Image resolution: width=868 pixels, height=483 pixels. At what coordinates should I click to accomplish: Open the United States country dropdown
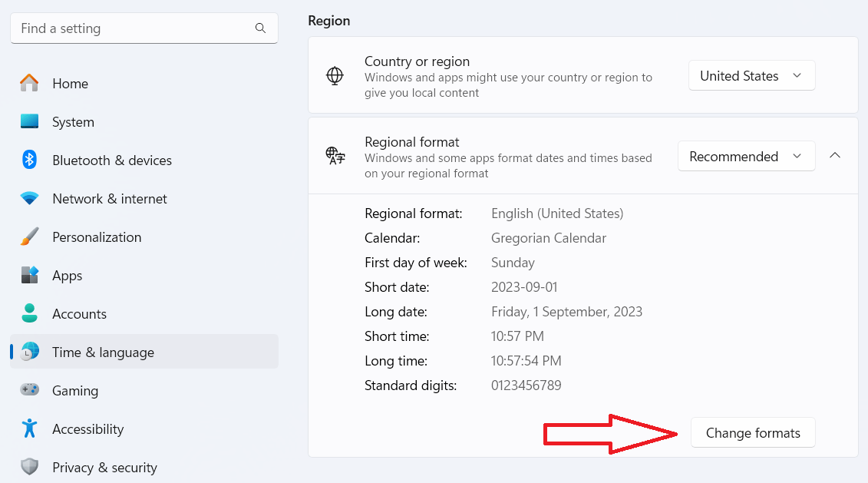point(751,75)
